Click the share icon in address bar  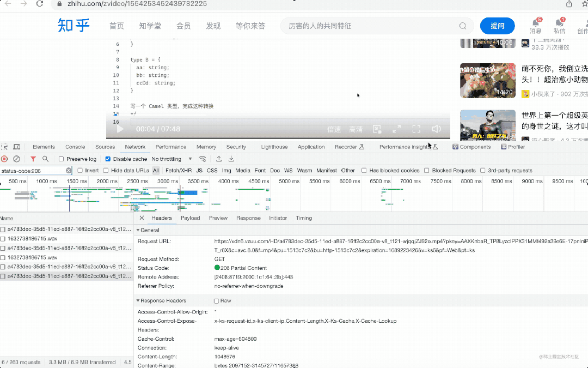pos(569,4)
